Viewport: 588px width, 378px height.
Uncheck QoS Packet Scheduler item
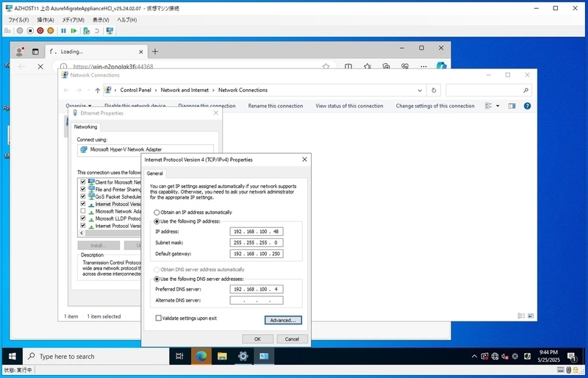pyautogui.click(x=83, y=196)
